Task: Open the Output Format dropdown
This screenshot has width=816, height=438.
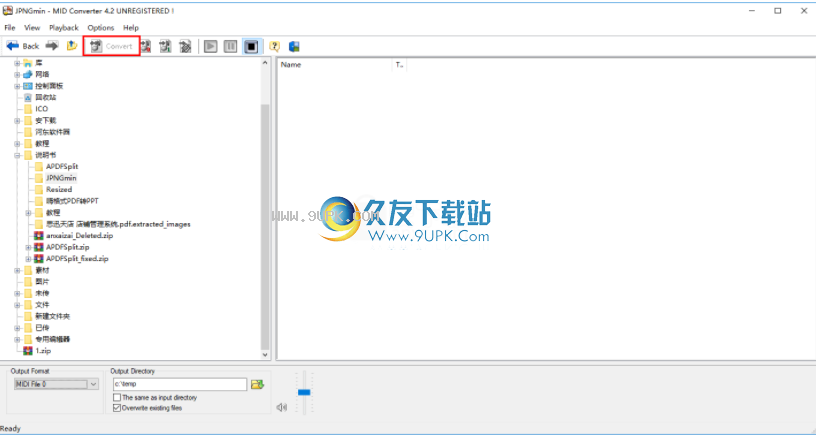Action: pos(93,384)
